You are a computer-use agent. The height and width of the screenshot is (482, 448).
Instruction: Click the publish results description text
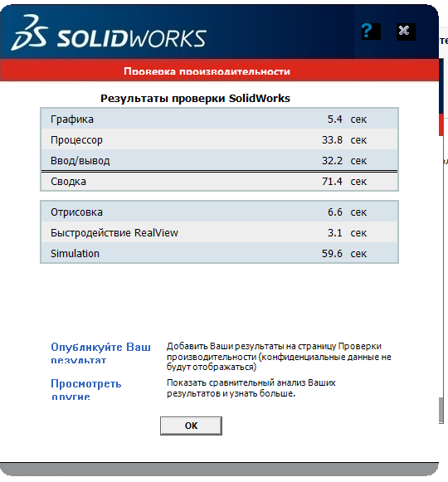[279, 357]
